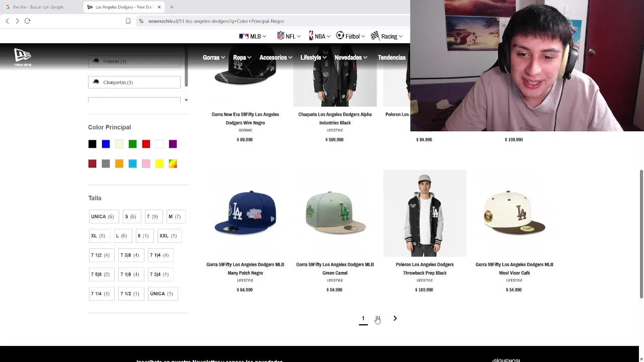This screenshot has height=362, width=644.
Task: Go to page 1 in pagination
Action: pos(363,318)
